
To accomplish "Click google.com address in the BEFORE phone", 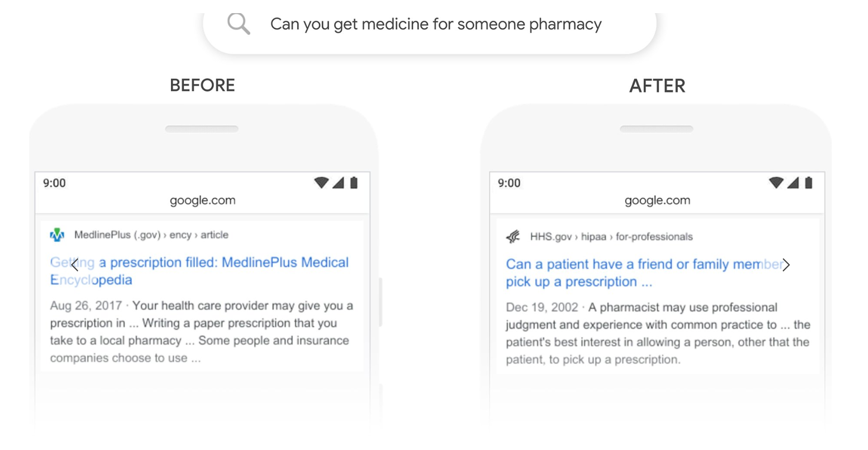I will 203,200.
